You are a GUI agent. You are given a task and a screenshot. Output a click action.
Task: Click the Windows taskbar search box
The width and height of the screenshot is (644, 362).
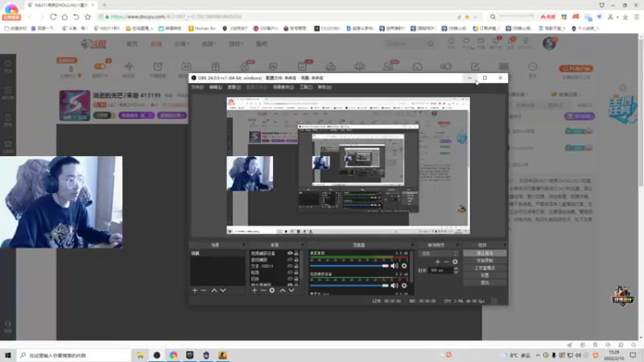[x=74, y=355]
